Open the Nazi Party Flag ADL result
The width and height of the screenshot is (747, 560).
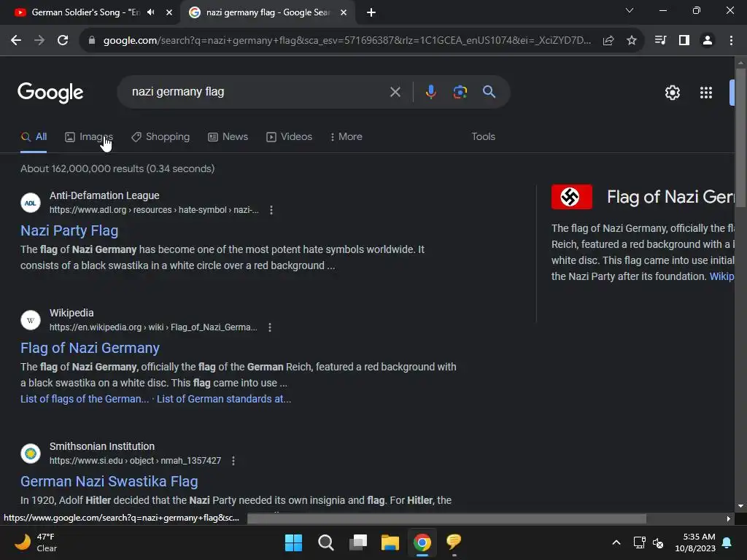pos(69,230)
